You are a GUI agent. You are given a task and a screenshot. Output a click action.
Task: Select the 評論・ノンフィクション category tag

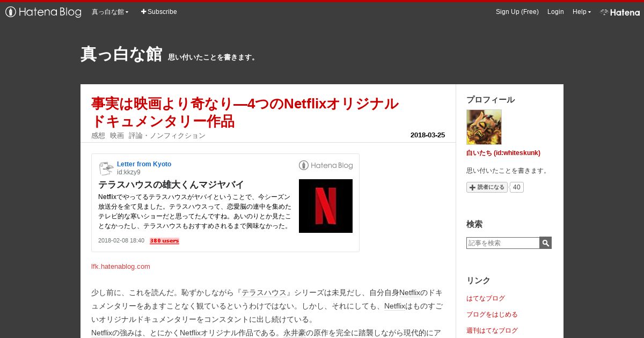[167, 136]
